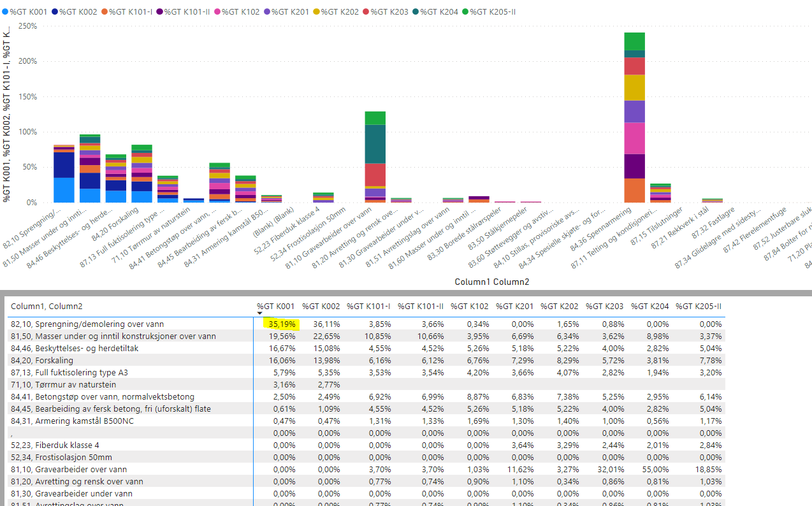
Task: Select the 55,00% table cell
Action: (x=656, y=469)
